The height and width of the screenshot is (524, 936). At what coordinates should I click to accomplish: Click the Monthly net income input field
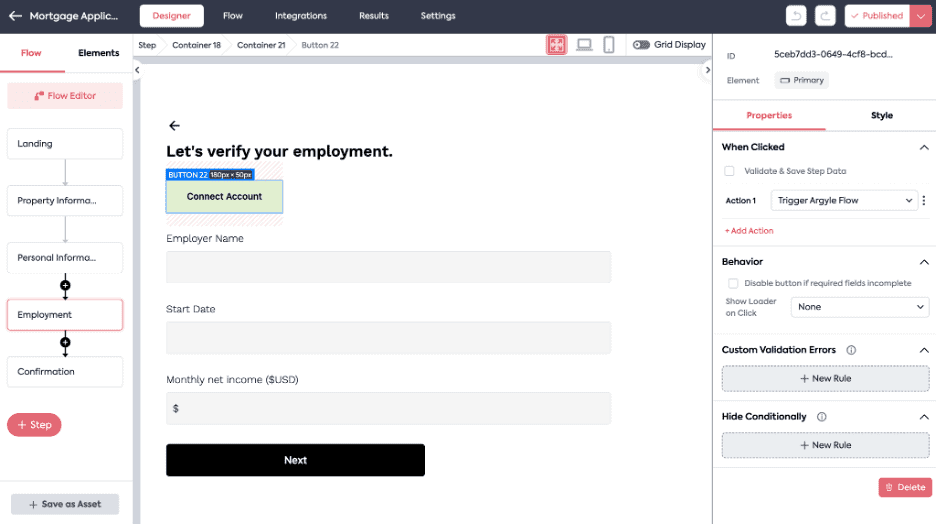(389, 408)
